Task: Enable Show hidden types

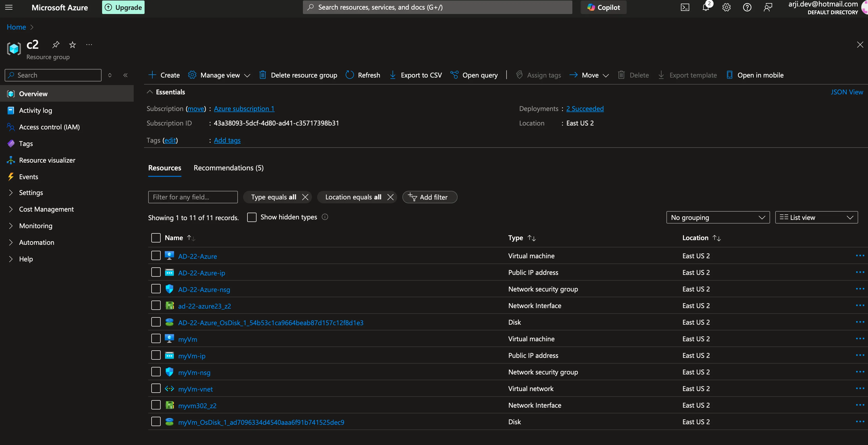Action: pos(252,217)
